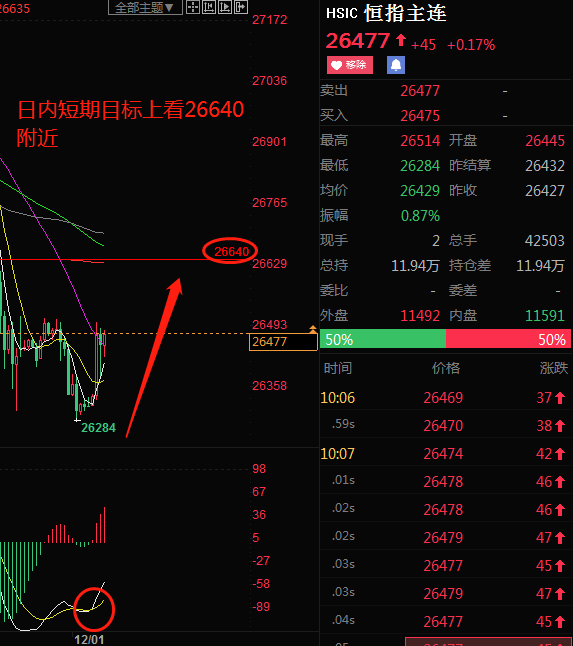This screenshot has height=646, width=573.
Task: Click the 涨跌 column header
Action: coord(554,368)
